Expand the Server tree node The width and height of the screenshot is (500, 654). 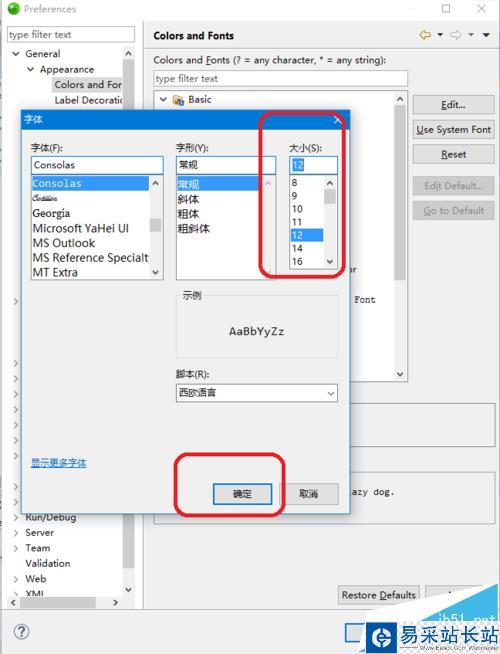[16, 533]
